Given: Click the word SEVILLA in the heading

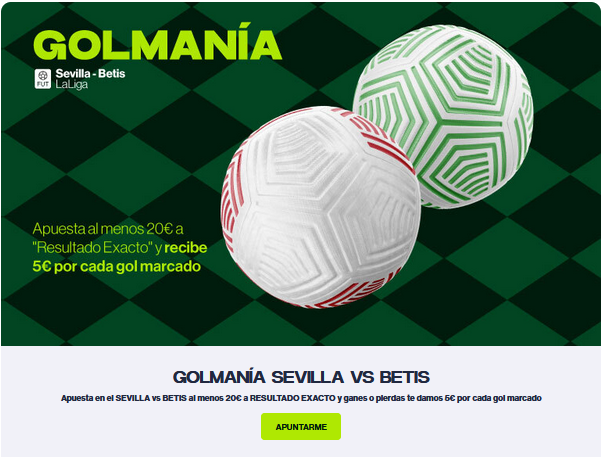Looking at the screenshot, I should tap(307, 377).
